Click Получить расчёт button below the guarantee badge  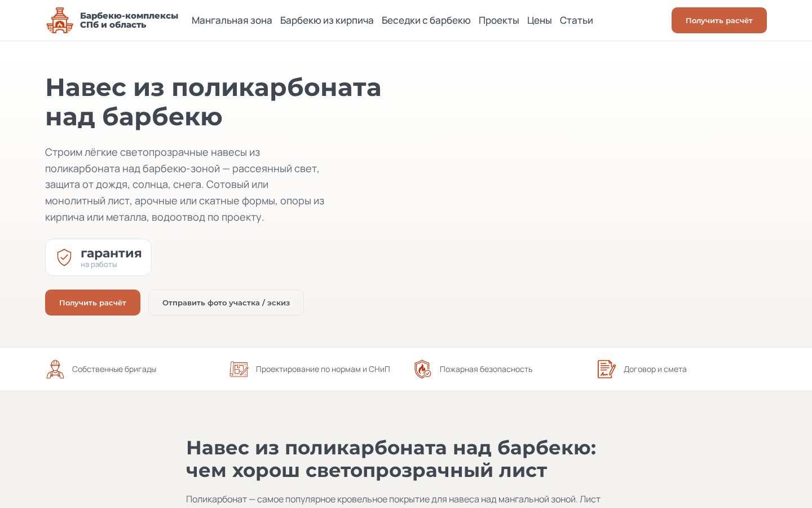point(92,303)
